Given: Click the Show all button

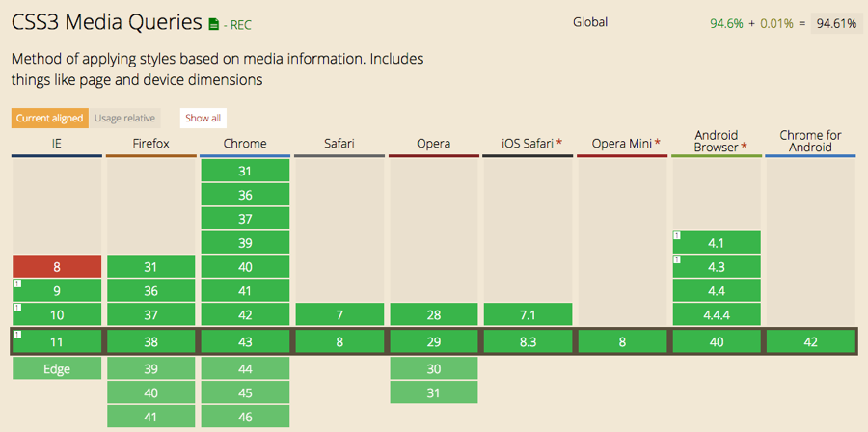Looking at the screenshot, I should click(203, 119).
